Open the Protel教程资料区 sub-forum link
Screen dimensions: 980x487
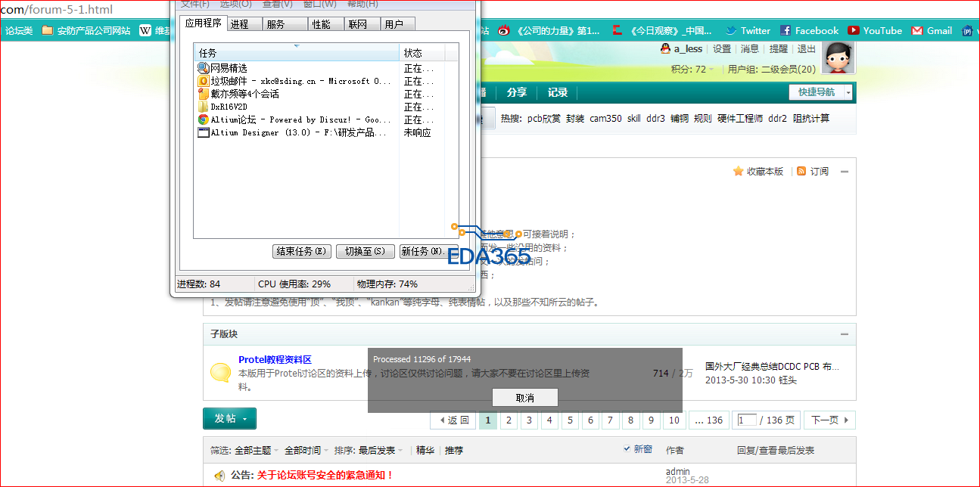tap(275, 360)
